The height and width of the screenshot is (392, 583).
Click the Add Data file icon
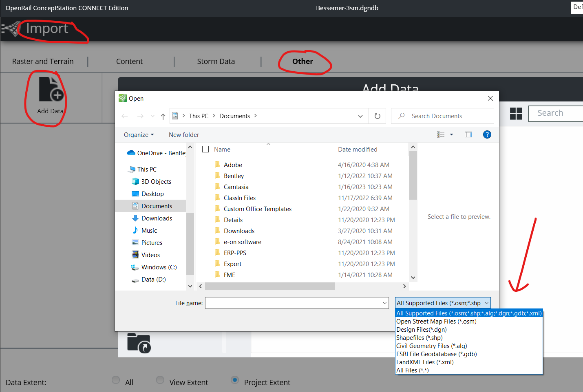51,89
